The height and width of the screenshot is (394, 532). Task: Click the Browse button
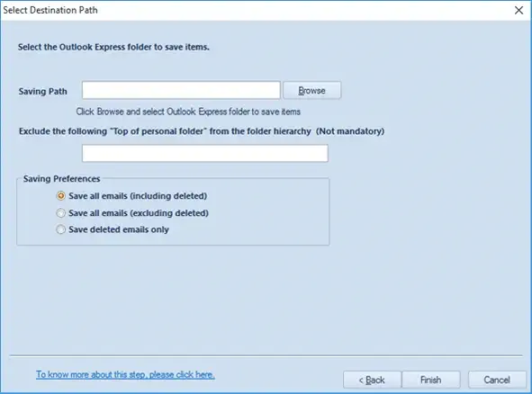tap(311, 91)
